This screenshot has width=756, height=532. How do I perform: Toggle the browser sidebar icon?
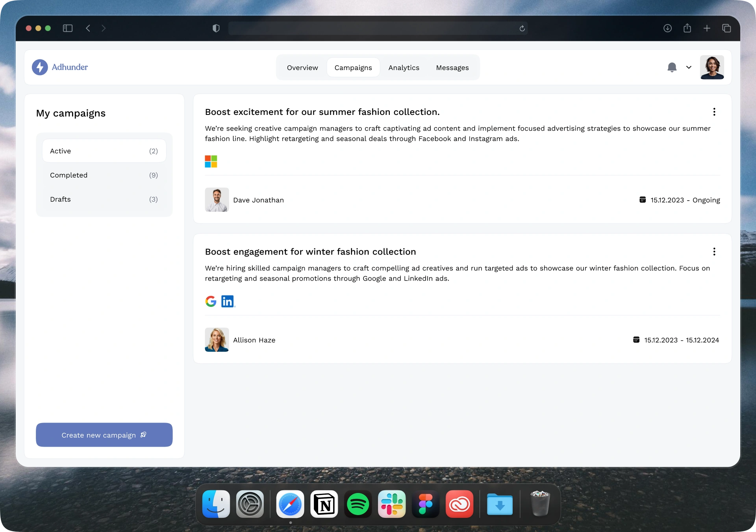(68, 28)
